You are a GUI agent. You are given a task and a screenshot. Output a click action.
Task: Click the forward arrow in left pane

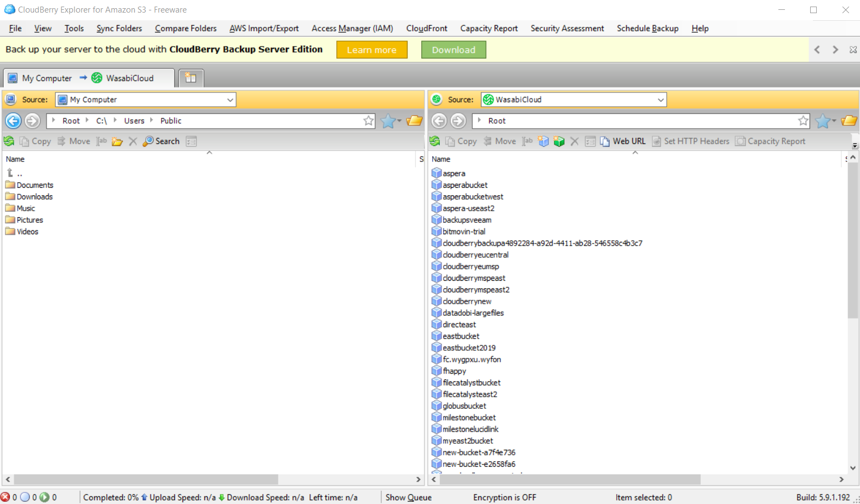pyautogui.click(x=32, y=120)
